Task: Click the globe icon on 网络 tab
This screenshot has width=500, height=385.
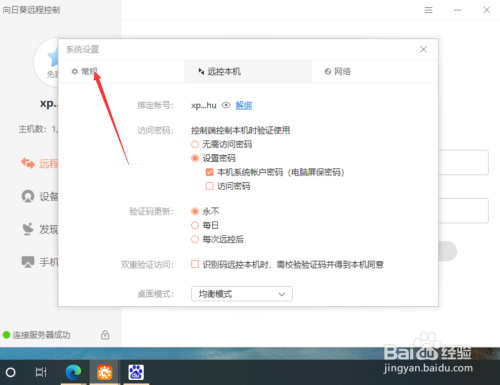Action: [328, 71]
